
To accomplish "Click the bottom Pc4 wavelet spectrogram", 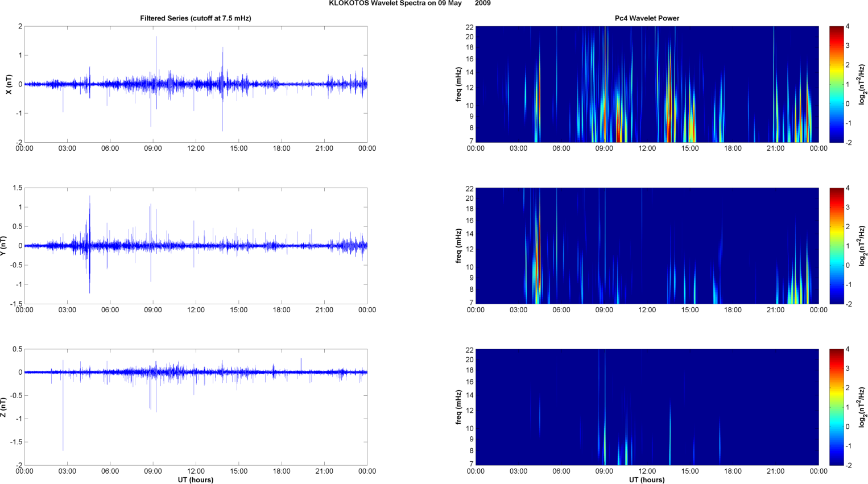I will coord(647,407).
